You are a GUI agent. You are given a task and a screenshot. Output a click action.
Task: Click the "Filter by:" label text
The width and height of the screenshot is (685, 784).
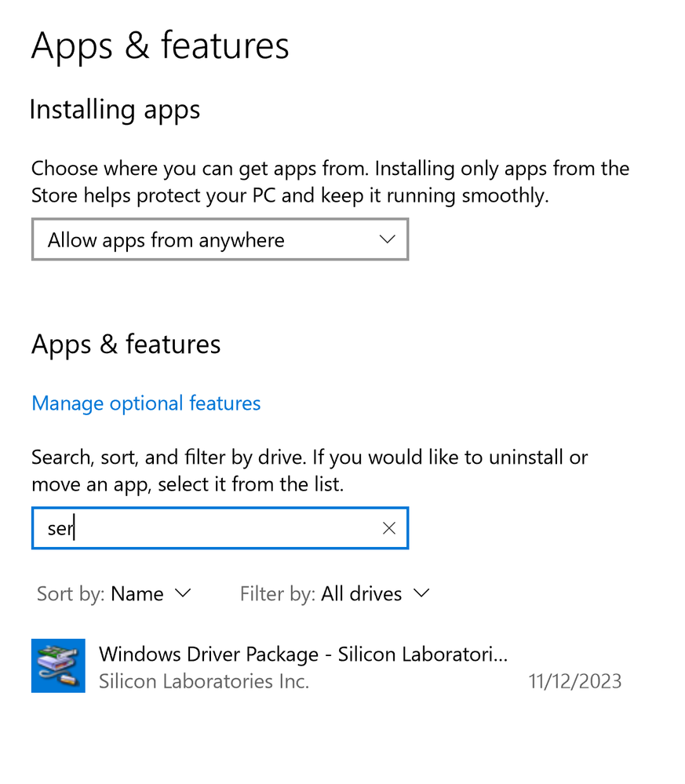point(278,594)
